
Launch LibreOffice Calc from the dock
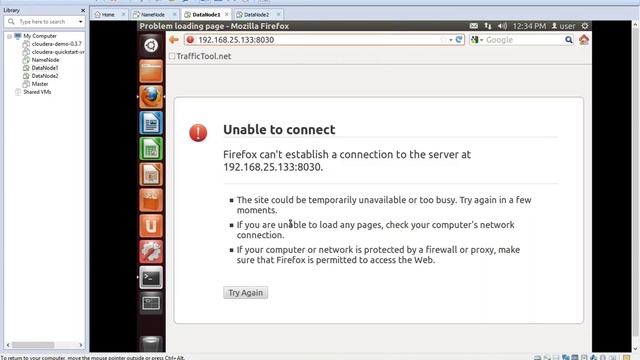[x=151, y=149]
